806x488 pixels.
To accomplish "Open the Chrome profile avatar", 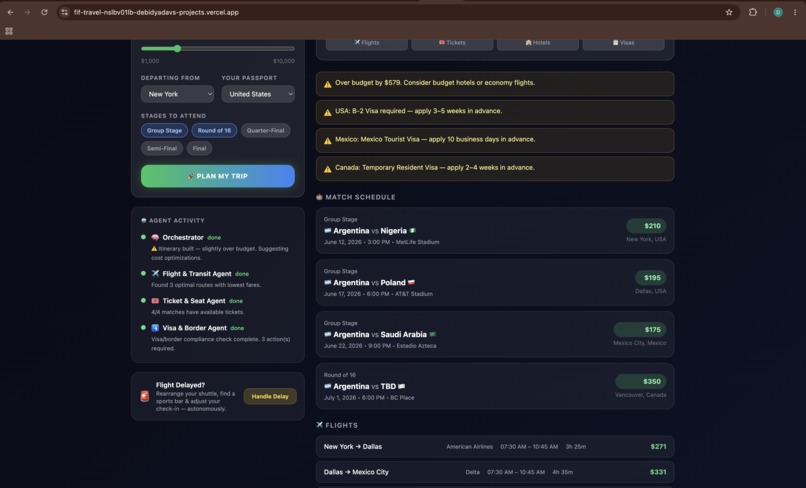I will point(778,12).
